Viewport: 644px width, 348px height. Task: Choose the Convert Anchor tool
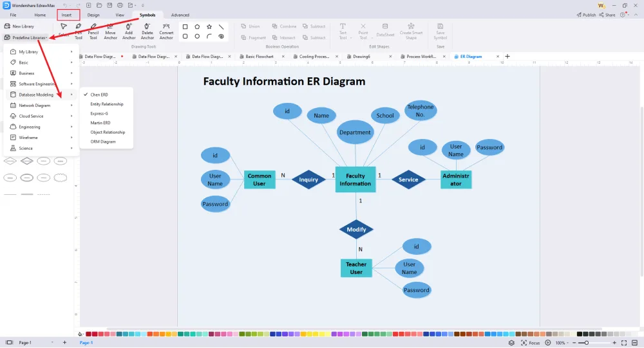(166, 31)
